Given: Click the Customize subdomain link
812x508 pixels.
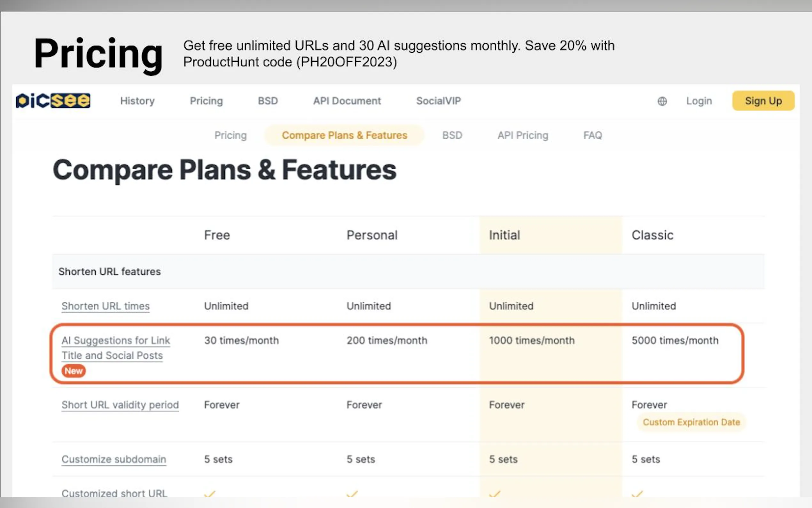Looking at the screenshot, I should (113, 459).
